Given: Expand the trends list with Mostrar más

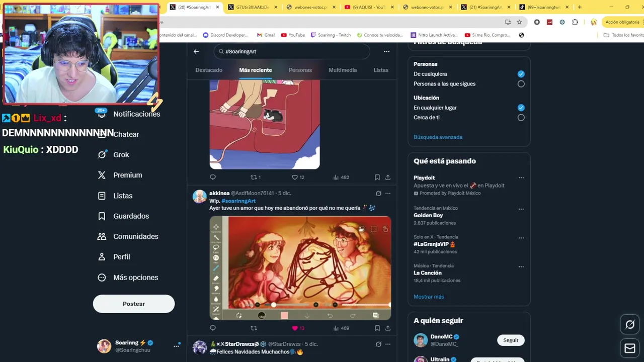Looking at the screenshot, I should coord(429,297).
